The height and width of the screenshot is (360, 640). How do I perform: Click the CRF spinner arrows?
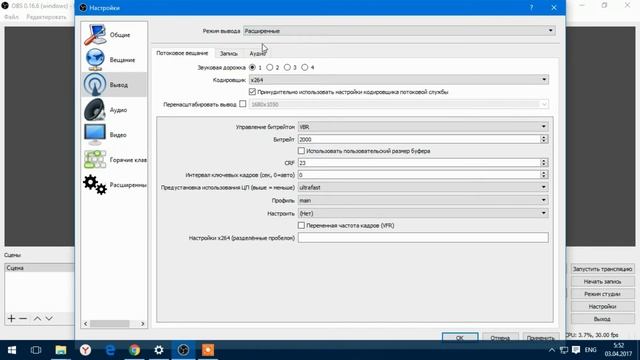(x=544, y=162)
